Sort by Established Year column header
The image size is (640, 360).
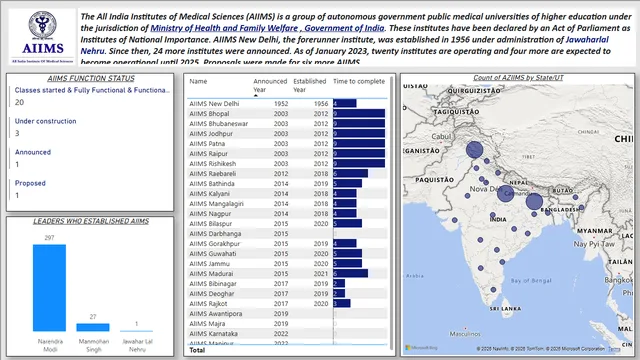pyautogui.click(x=309, y=86)
